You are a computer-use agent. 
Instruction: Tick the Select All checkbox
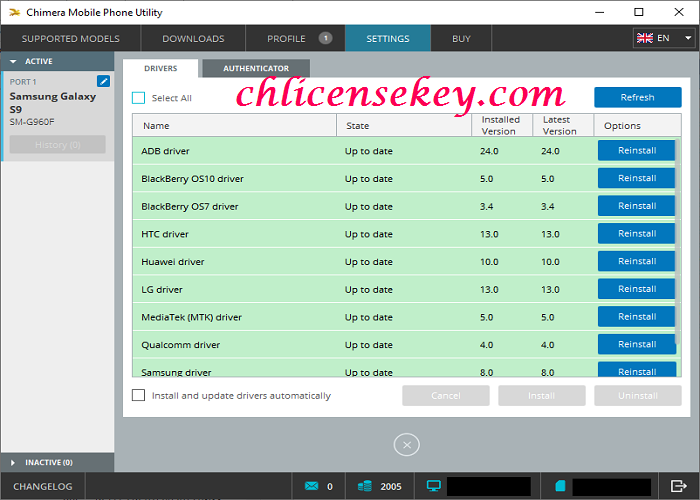coord(138,98)
